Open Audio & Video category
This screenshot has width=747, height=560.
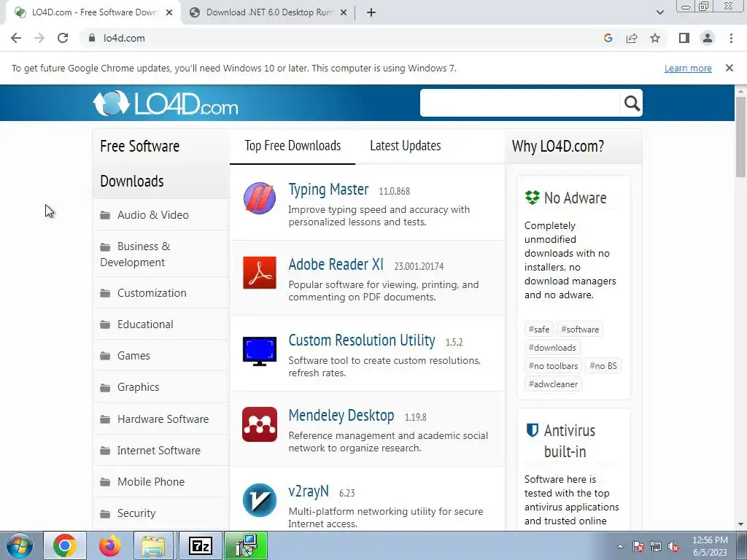pyautogui.click(x=161, y=215)
